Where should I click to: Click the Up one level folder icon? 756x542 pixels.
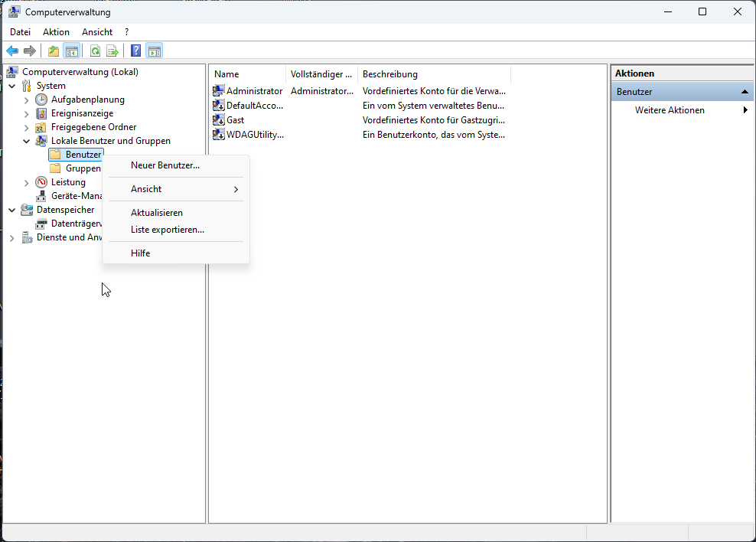click(54, 51)
